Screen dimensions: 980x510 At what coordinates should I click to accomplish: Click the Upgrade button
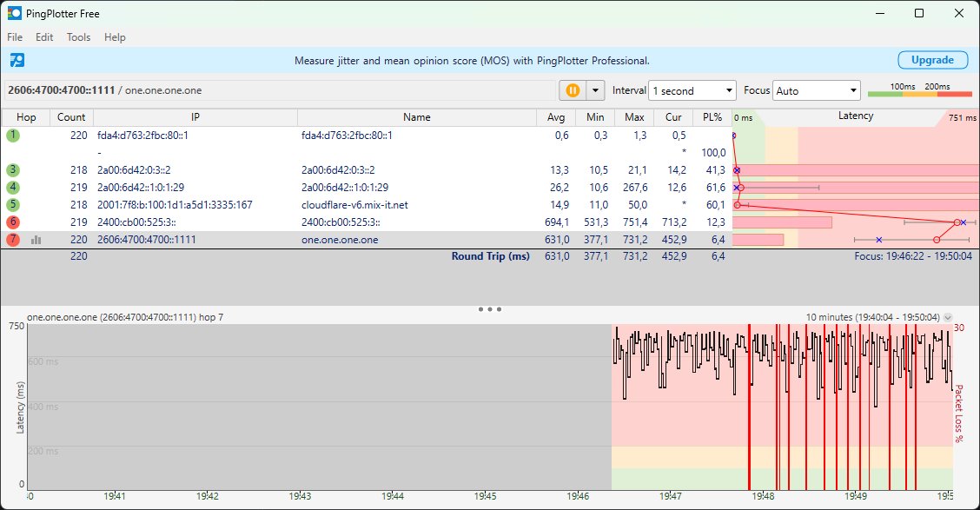click(932, 60)
